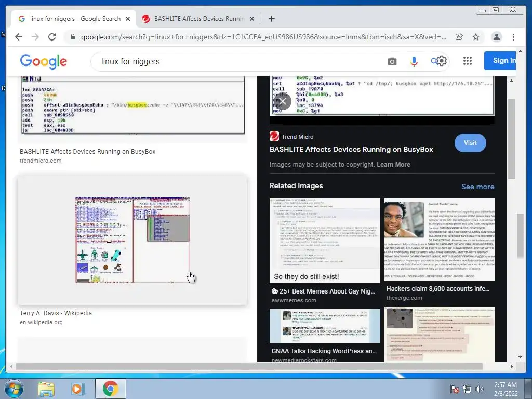This screenshot has height=399, width=532.
Task: Open the trendmicro.com source link
Action: (x=41, y=161)
